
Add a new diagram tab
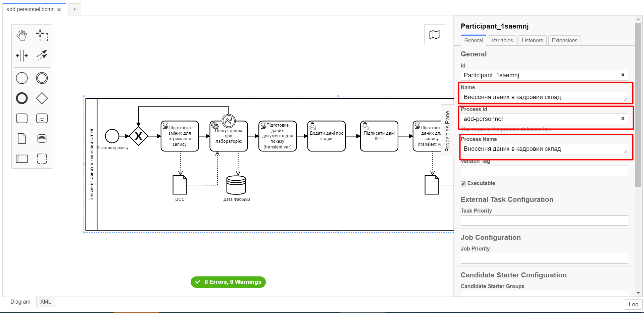pyautogui.click(x=75, y=9)
